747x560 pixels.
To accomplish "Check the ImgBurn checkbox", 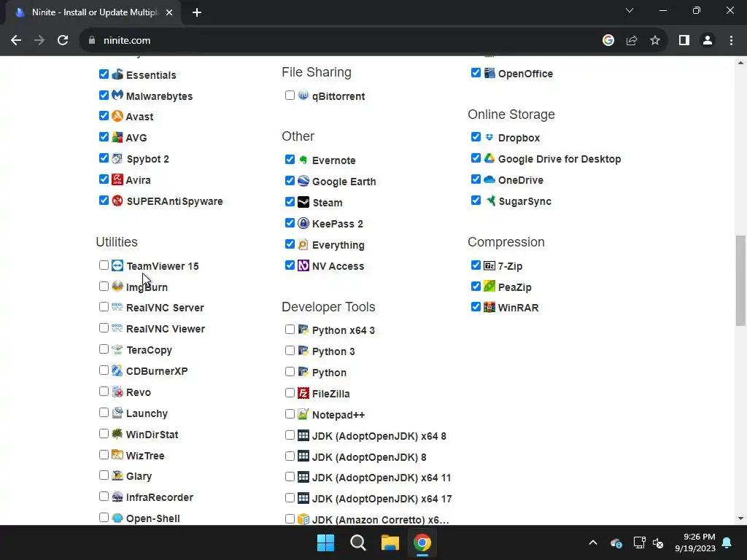I will tap(104, 286).
